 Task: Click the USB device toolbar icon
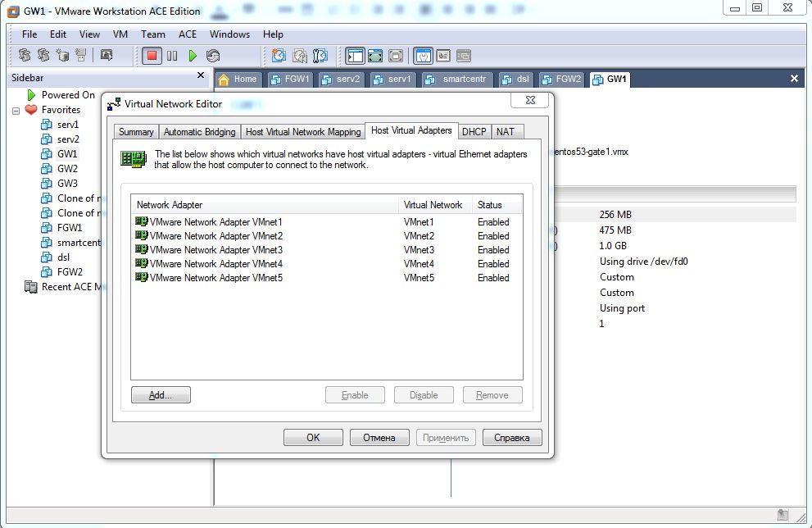[x=80, y=55]
